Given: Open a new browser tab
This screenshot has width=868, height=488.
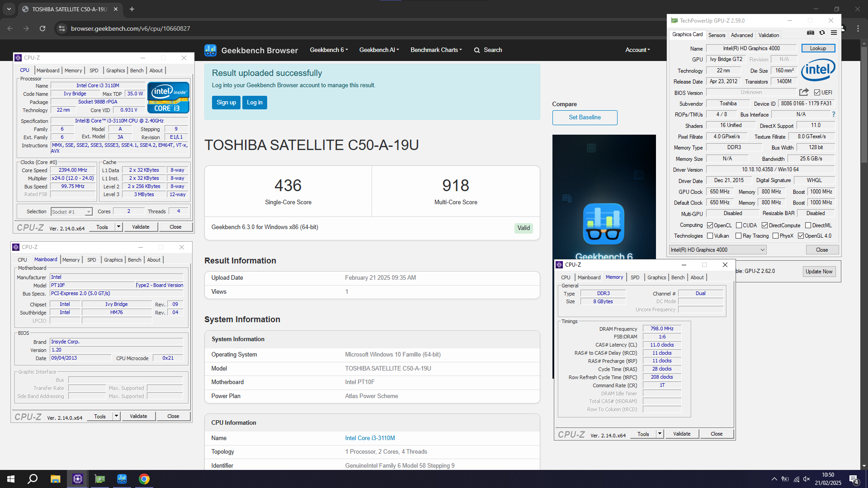Looking at the screenshot, I should (132, 9).
